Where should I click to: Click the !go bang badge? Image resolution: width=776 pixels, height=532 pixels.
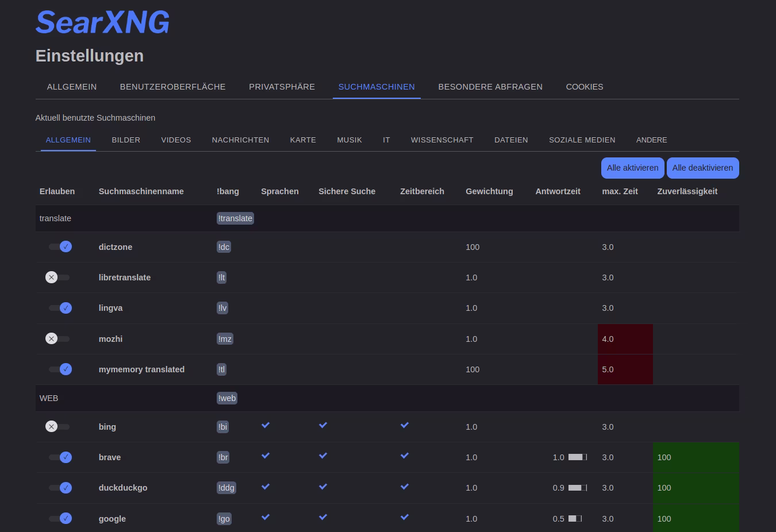[224, 519]
